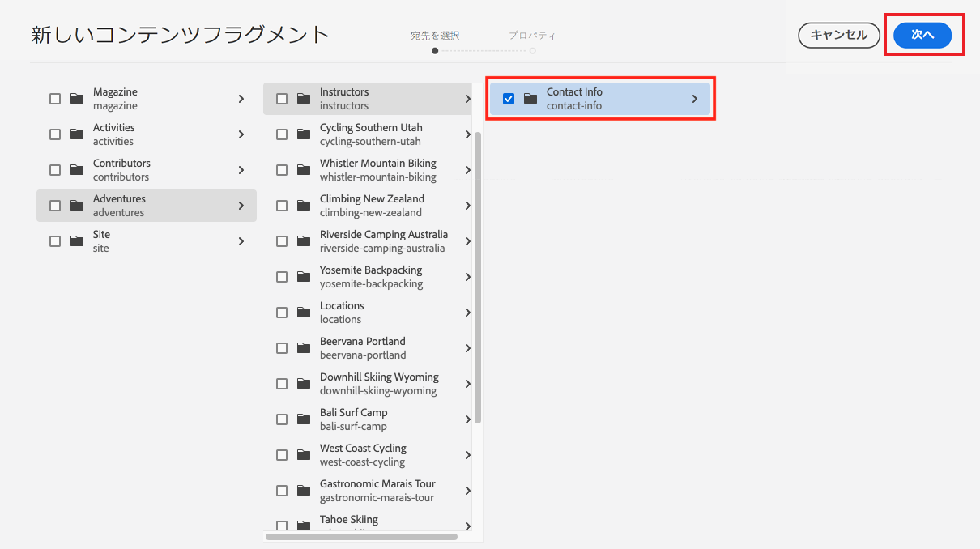Expand the Contact Info chevron
The height and width of the screenshot is (549, 980).
pos(695,99)
